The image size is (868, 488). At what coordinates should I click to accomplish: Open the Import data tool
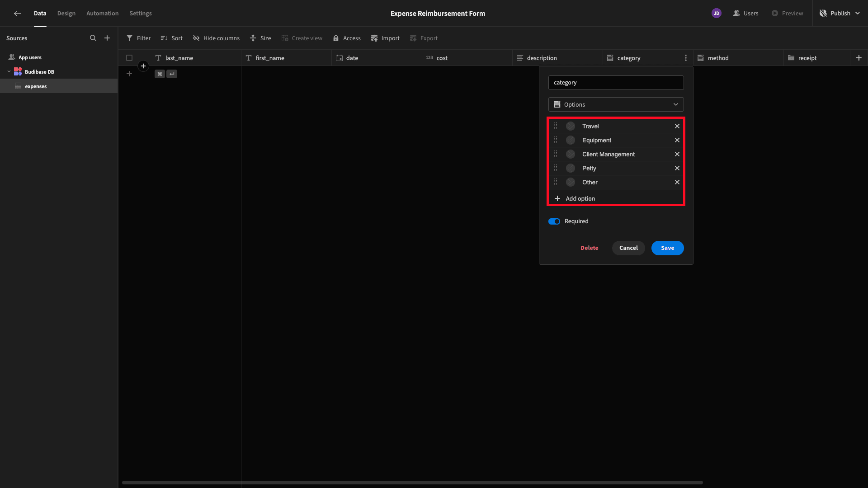385,38
